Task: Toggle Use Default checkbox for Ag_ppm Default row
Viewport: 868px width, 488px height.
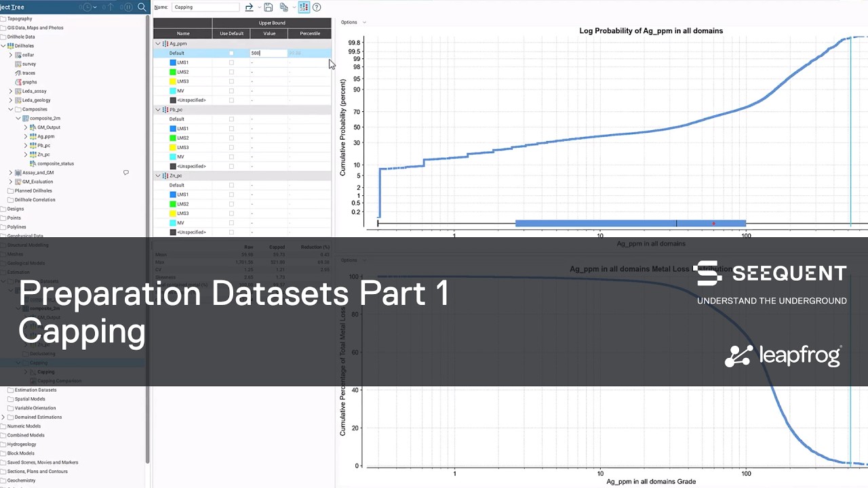Action: click(x=231, y=53)
